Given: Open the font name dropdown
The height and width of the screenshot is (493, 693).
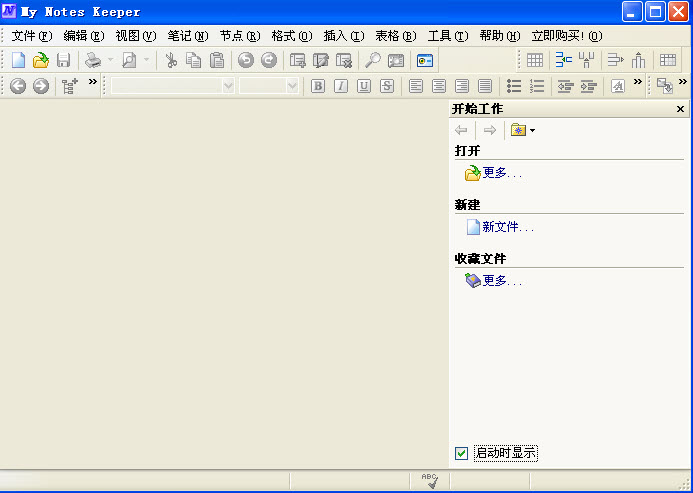Looking at the screenshot, I should (x=227, y=86).
